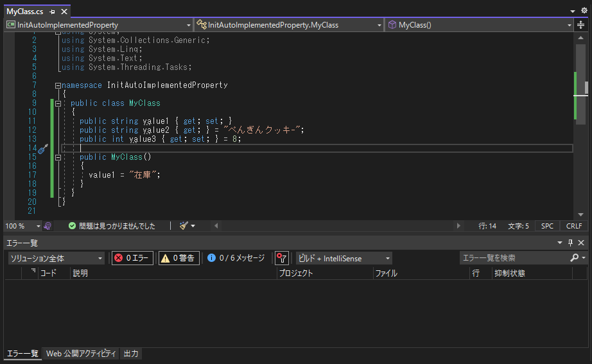Viewport: 592px width, 364px height.
Task: Toggle the 0 警告 filter button
Action: 179,258
